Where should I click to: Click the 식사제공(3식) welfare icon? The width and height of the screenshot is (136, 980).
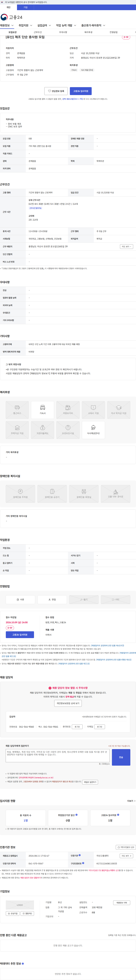point(93,430)
